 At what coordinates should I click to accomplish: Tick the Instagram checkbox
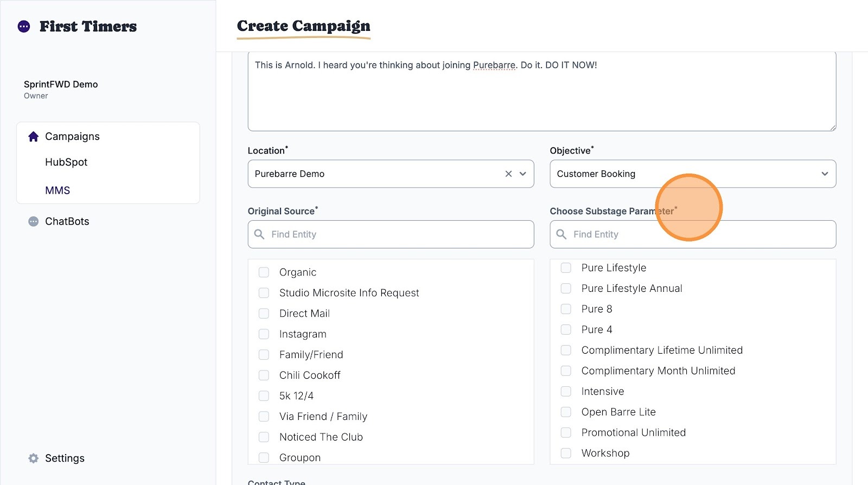tap(264, 334)
